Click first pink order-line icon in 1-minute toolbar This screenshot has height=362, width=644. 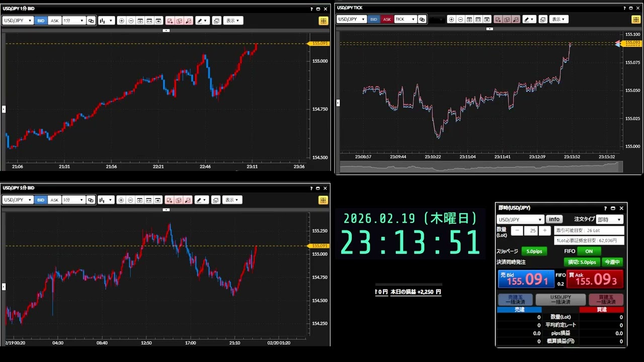pos(170,21)
